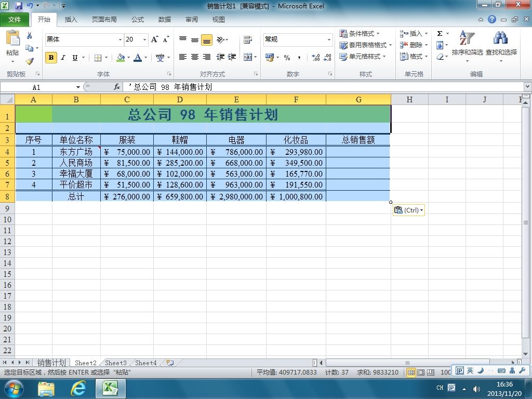Image resolution: width=532 pixels, height=399 pixels.
Task: Open the File (文件) tab
Action: point(15,20)
